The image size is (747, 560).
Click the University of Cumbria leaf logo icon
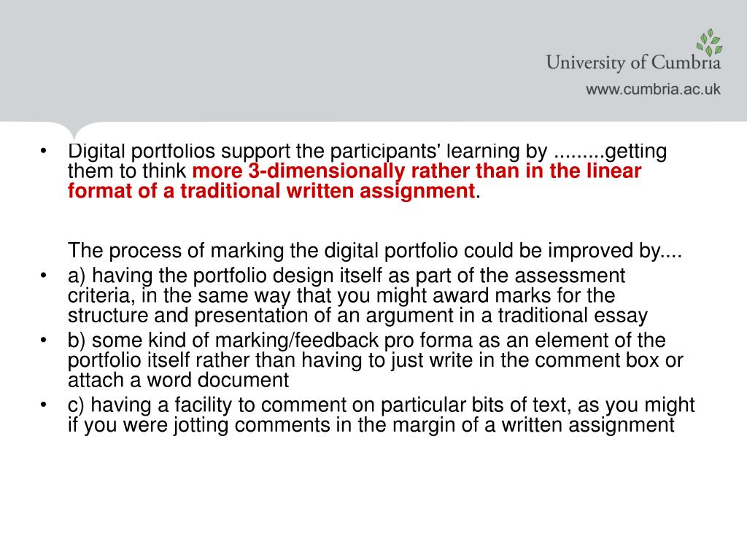click(x=709, y=42)
